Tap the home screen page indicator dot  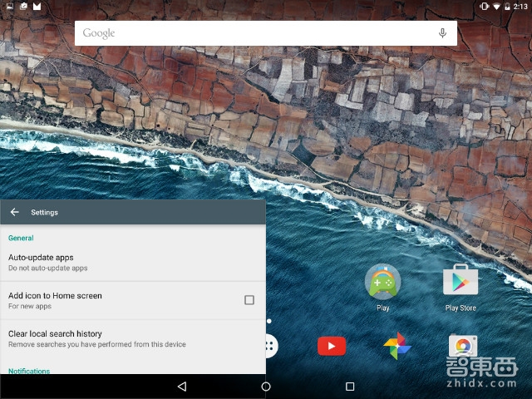(x=268, y=320)
